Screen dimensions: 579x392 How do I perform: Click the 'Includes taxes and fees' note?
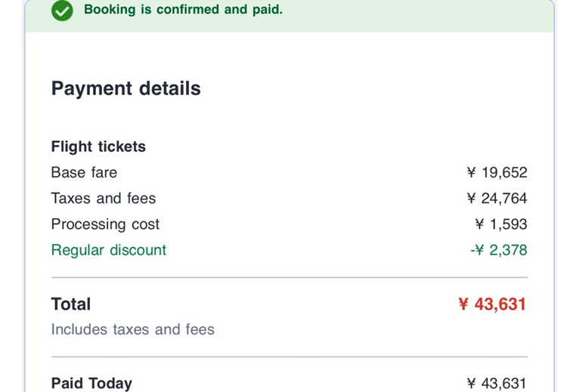tap(133, 329)
